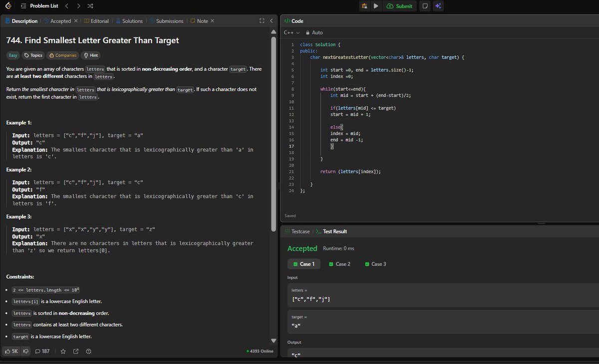Like the problem with thumbs up 5K
Screen dimensions: 599x364
pos(11,351)
